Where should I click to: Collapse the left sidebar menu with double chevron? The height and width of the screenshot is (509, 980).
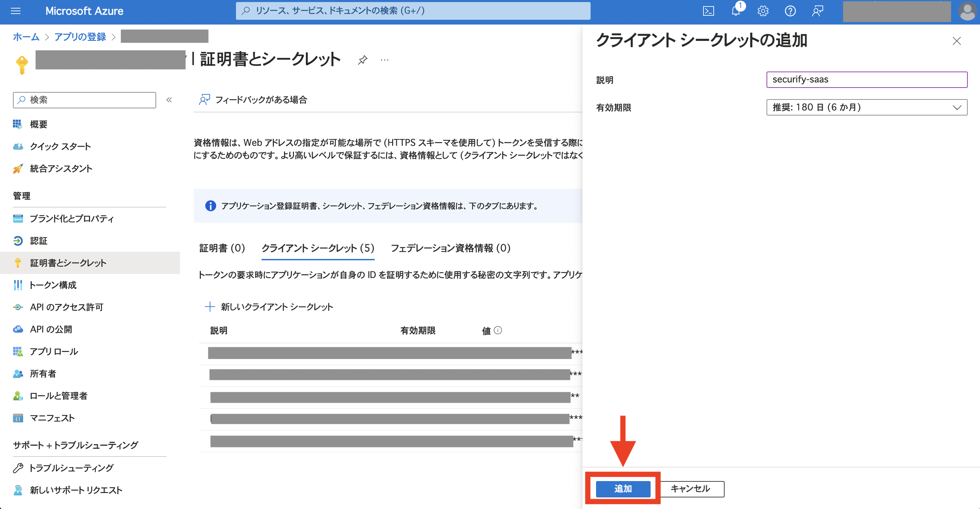169,99
